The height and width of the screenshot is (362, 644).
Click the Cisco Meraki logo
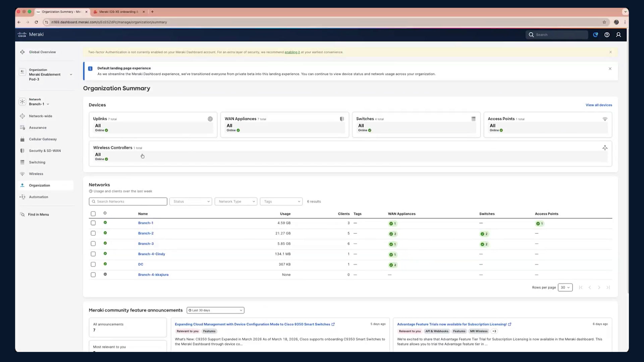(31, 34)
